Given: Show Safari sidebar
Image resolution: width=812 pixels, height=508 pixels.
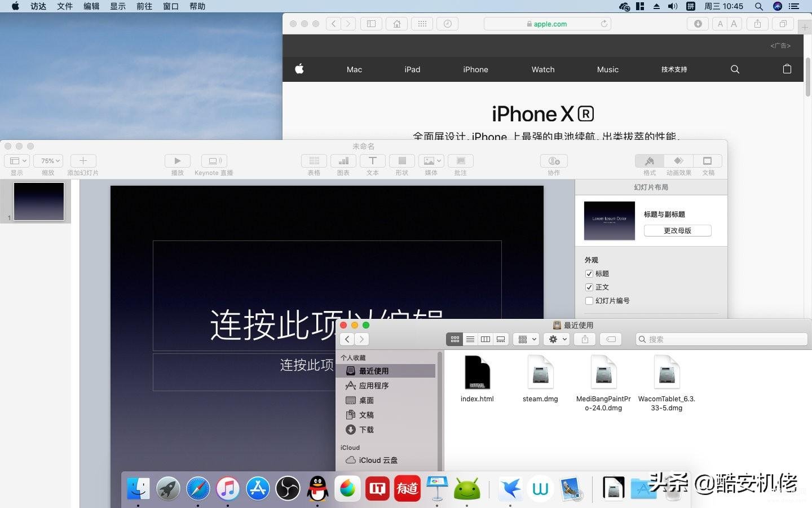Looking at the screenshot, I should coord(371,24).
